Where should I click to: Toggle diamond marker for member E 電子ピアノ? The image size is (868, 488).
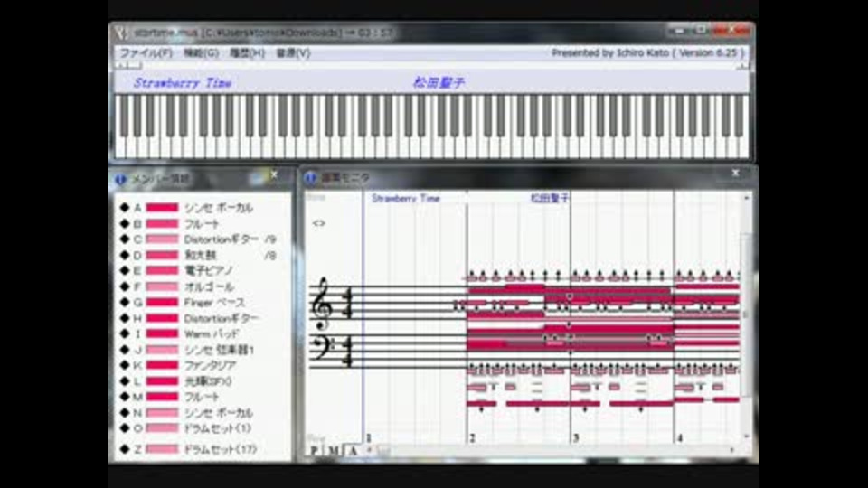click(125, 270)
